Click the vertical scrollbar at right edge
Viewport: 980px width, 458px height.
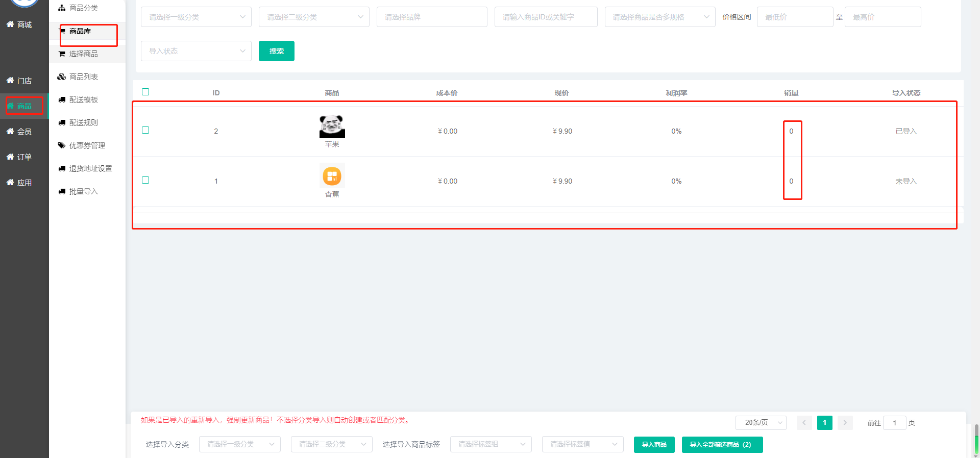(x=976, y=439)
